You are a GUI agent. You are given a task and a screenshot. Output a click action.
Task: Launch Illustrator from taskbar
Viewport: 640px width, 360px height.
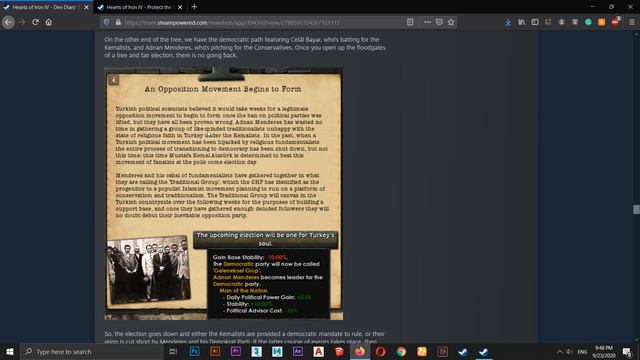[215, 351]
